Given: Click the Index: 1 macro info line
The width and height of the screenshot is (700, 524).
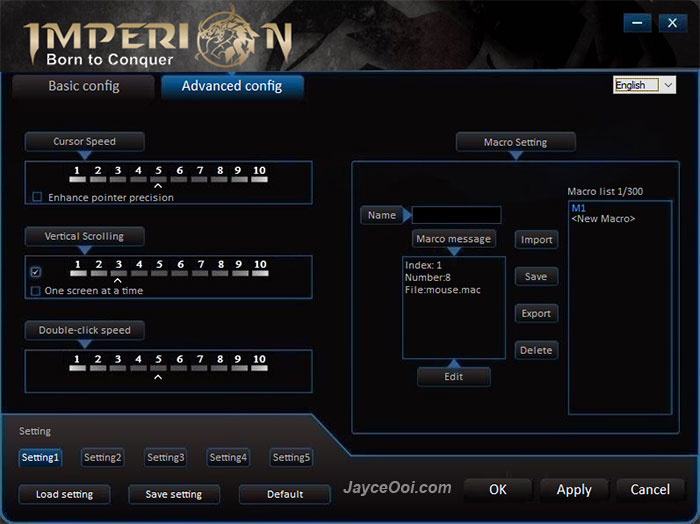Looking at the screenshot, I should [423, 265].
